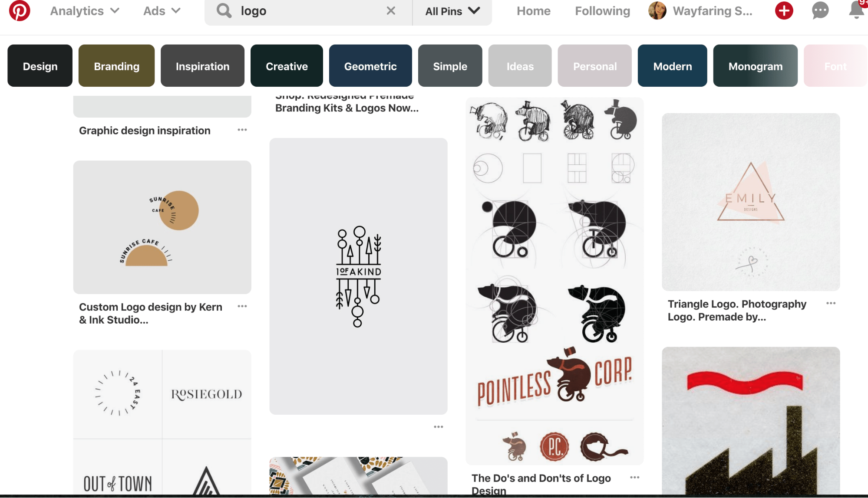Image resolution: width=868 pixels, height=498 pixels.
Task: Expand the Analytics dropdown menu
Action: tap(83, 10)
